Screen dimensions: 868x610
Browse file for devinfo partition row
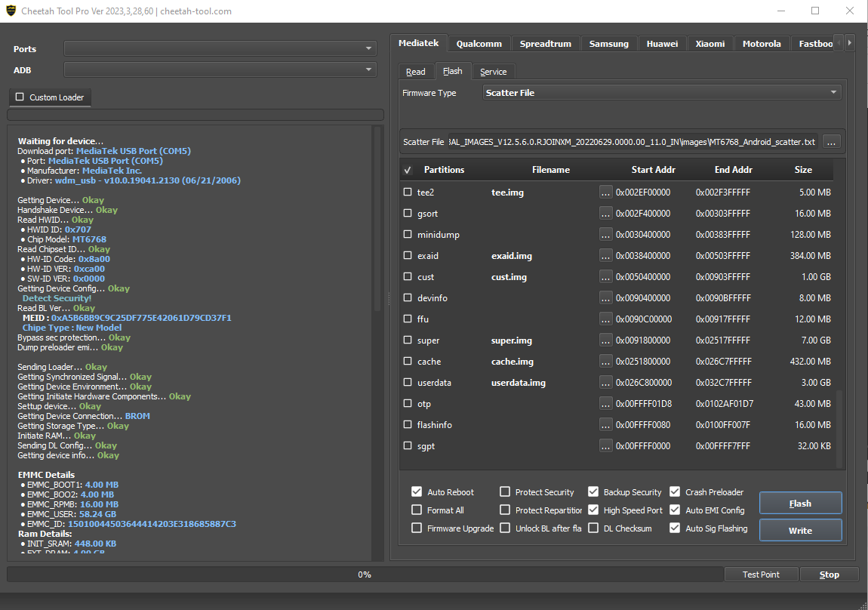pos(605,297)
